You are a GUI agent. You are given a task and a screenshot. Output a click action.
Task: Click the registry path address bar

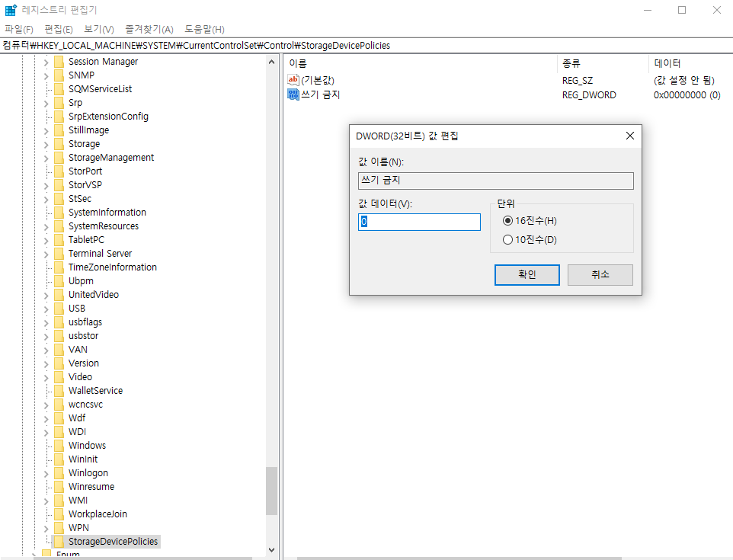click(366, 46)
